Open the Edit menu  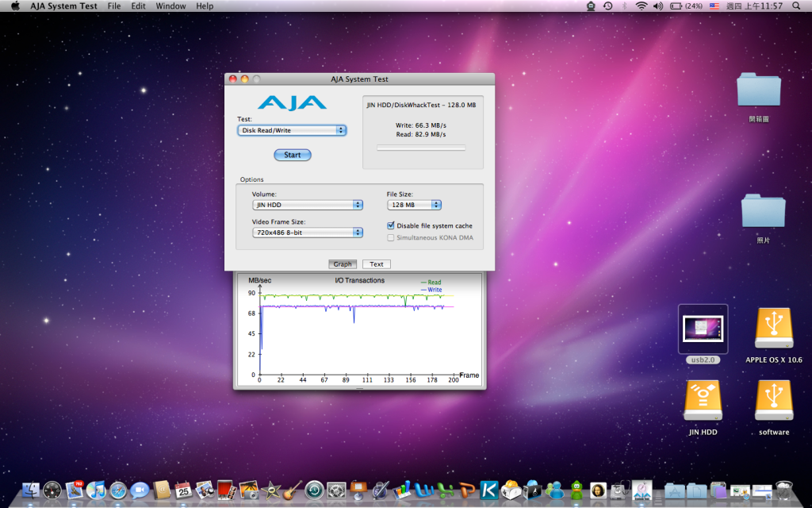point(138,6)
